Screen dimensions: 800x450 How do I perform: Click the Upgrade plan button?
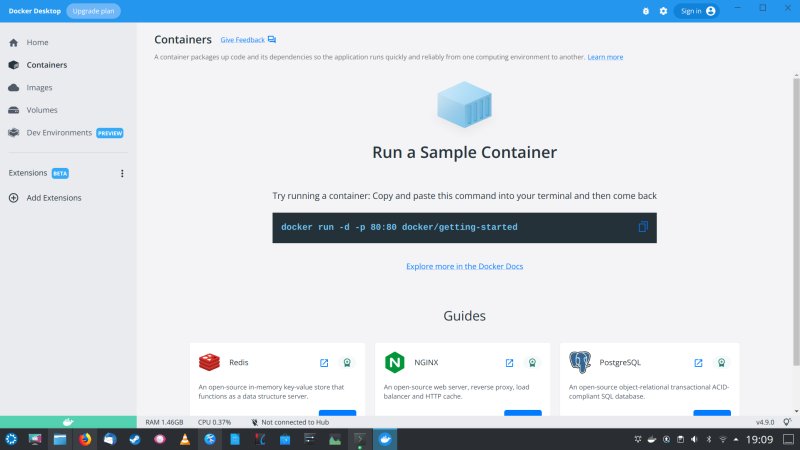[93, 11]
